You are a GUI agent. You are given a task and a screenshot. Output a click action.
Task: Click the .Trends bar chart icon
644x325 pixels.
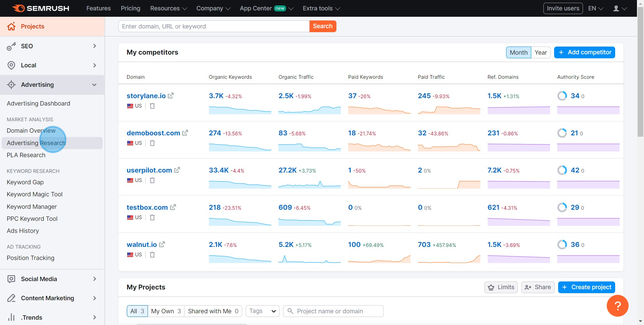tap(11, 317)
